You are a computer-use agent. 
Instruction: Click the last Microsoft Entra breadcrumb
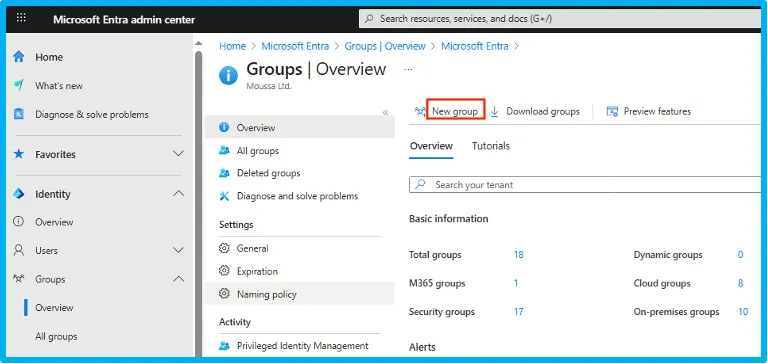pos(475,46)
